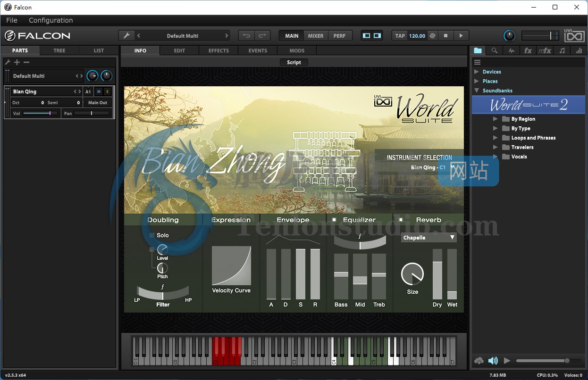
Task: Toggle the right sidebar panel icon
Action: point(377,36)
